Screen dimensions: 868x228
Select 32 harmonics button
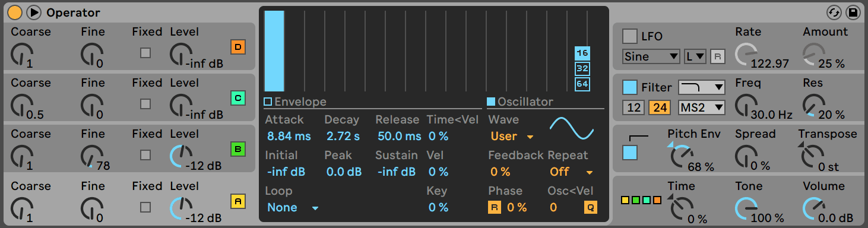coord(582,69)
